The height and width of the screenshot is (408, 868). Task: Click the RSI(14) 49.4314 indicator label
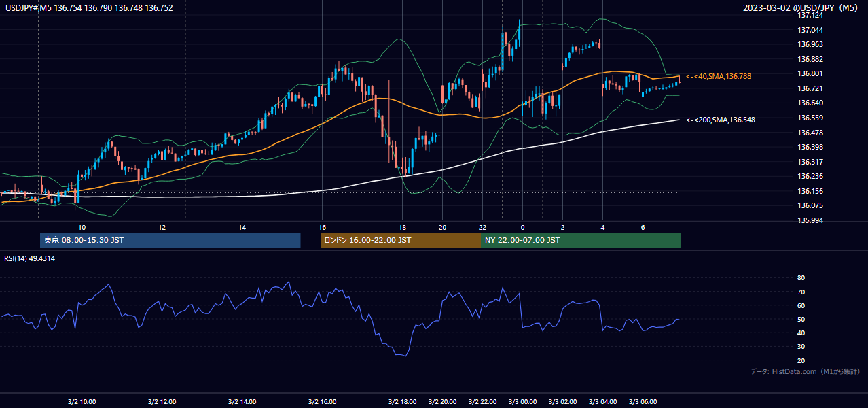(30, 258)
